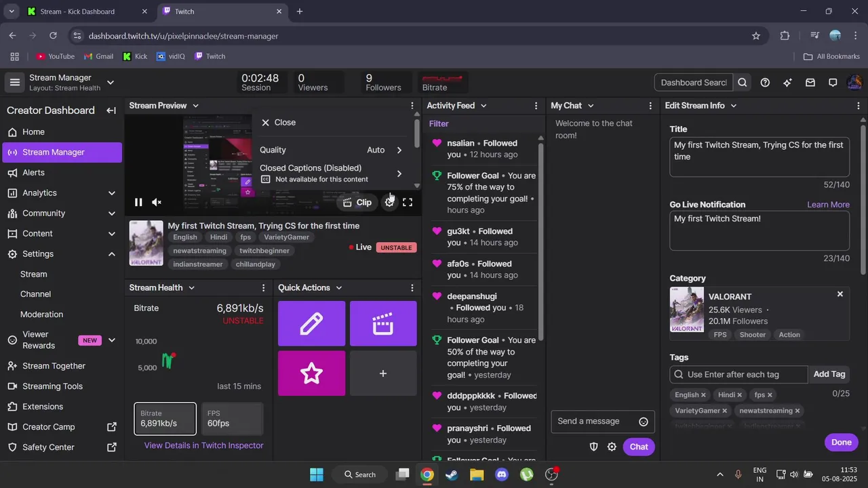Open chat shield moderation icon

click(593, 447)
